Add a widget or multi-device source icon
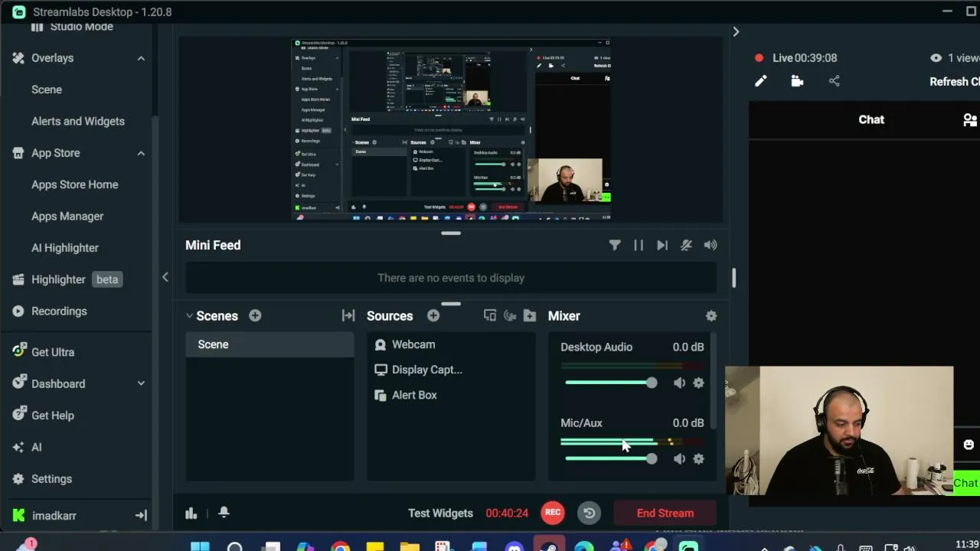This screenshot has width=980, height=551. coord(490,315)
